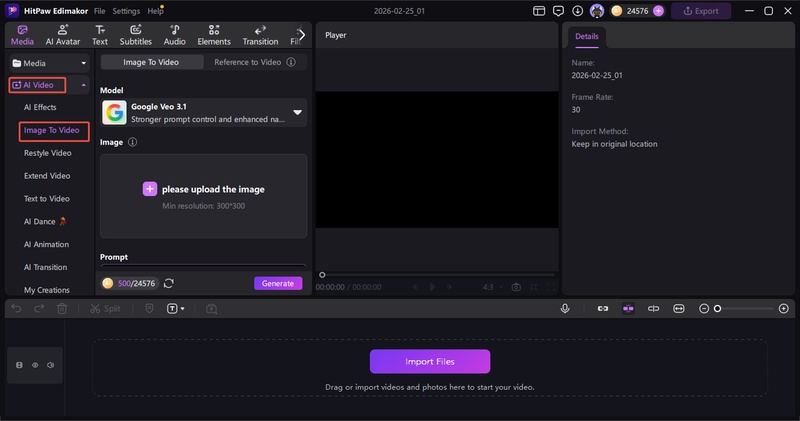Open My Creations in the sidebar
Screen dimensions: 800x421
coord(46,290)
